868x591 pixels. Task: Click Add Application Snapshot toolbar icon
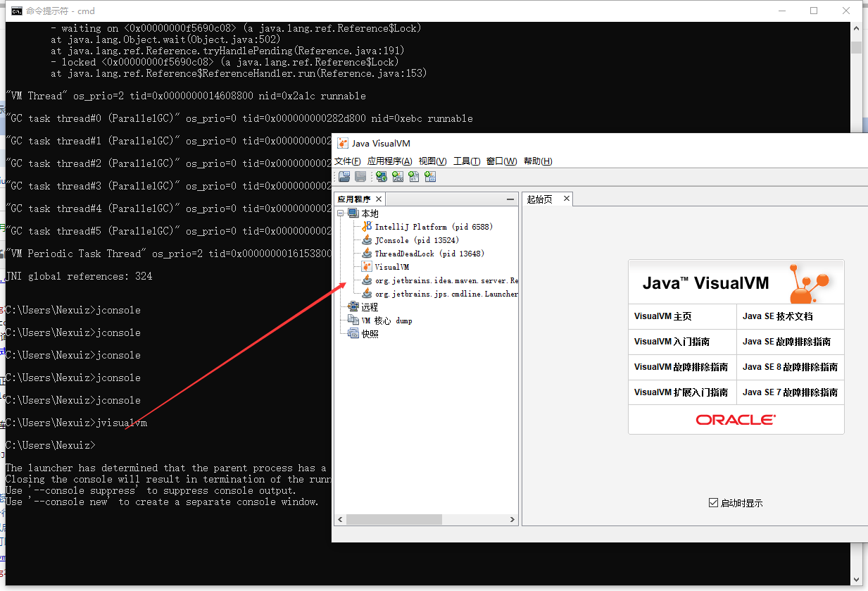coord(430,177)
